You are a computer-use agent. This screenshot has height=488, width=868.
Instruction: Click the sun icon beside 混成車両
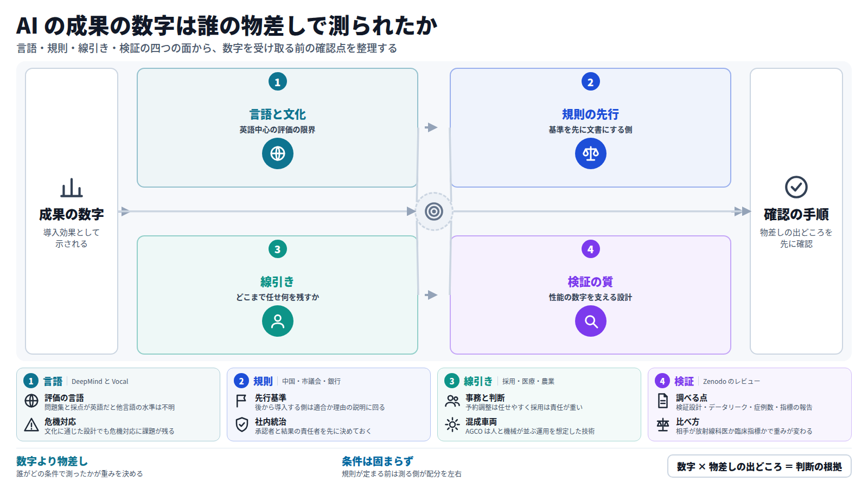pyautogui.click(x=452, y=425)
